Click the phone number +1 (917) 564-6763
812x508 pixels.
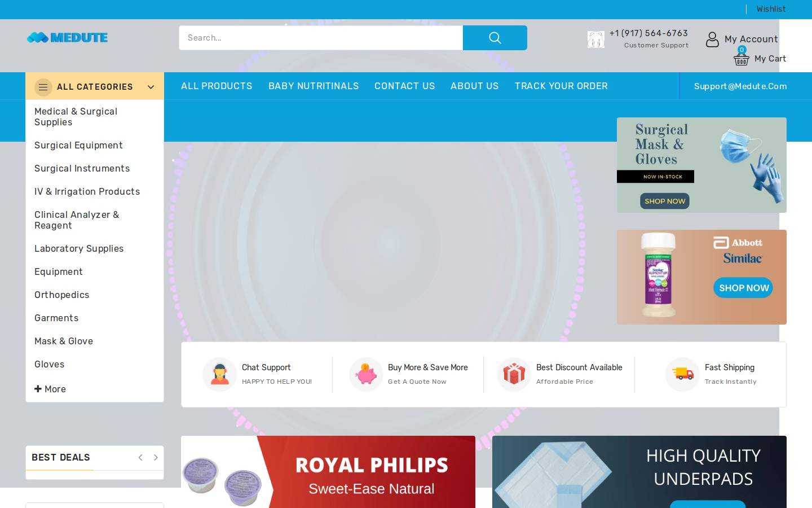click(x=648, y=33)
